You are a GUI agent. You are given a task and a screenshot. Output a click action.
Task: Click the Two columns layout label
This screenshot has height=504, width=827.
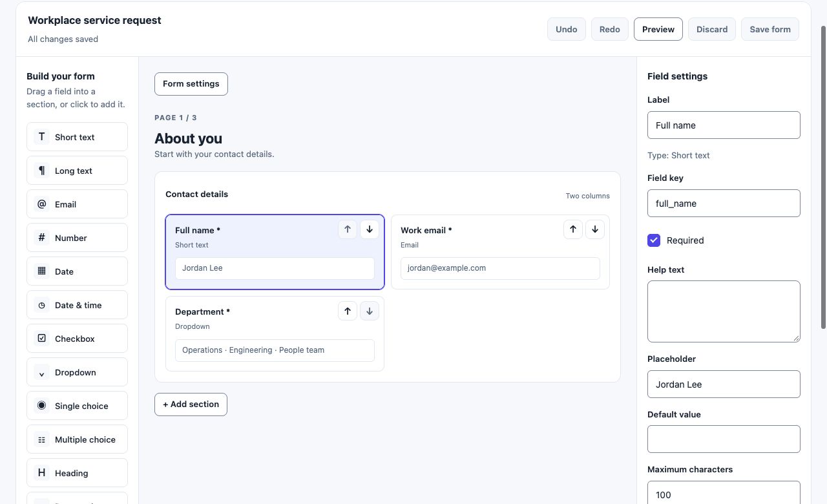click(587, 196)
